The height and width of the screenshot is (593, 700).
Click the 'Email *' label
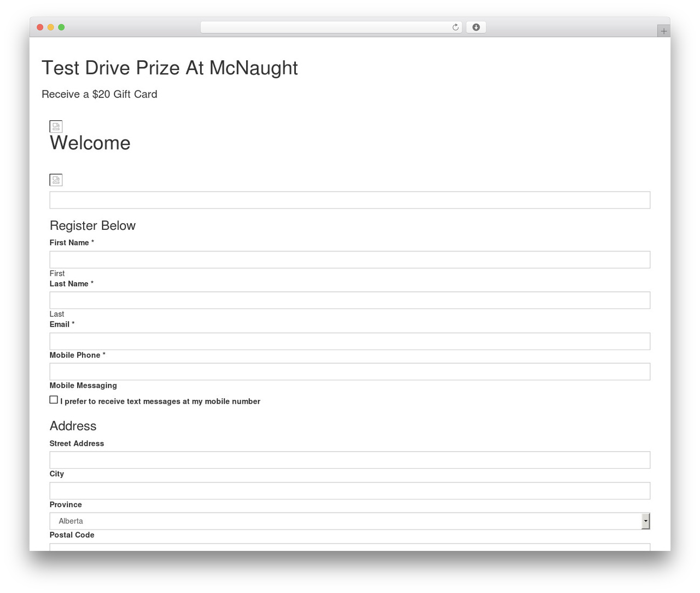[62, 324]
